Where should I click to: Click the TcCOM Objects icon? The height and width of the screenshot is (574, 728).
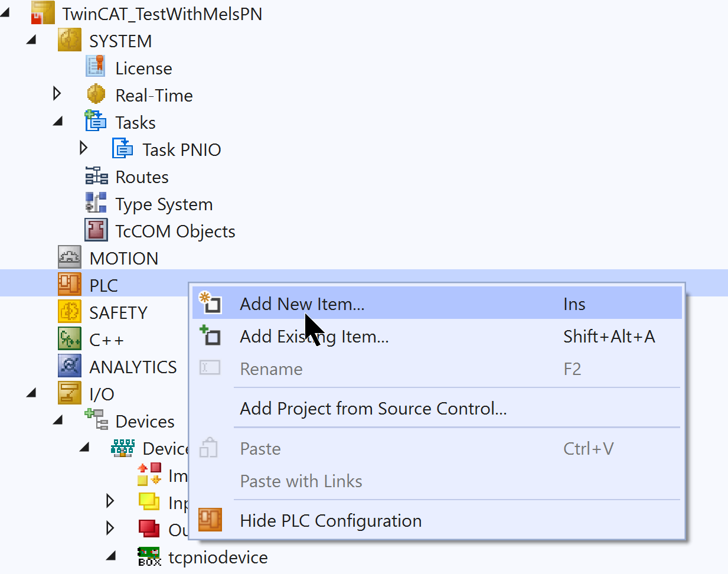tap(96, 230)
